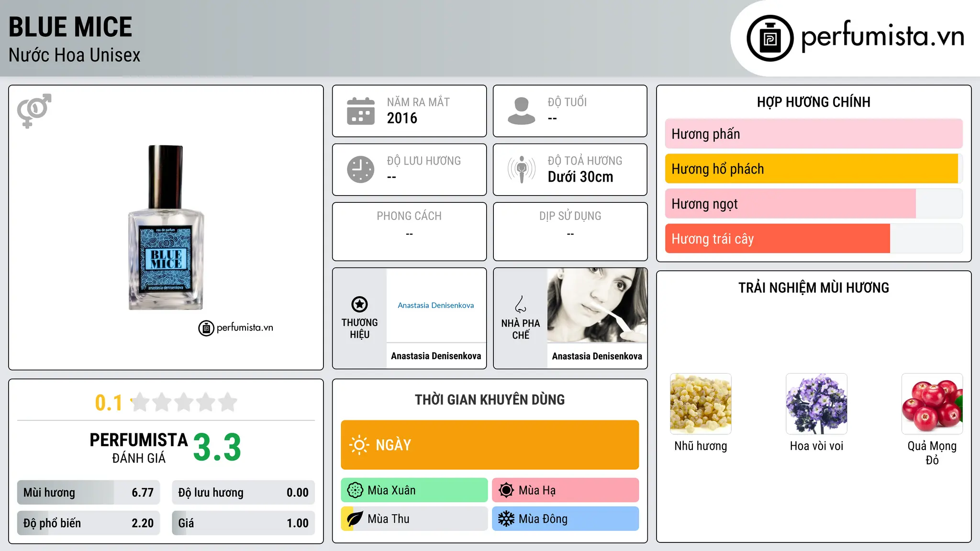This screenshot has width=980, height=551.
Task: Click the Độ lưu hương score bar
Action: 244,493
